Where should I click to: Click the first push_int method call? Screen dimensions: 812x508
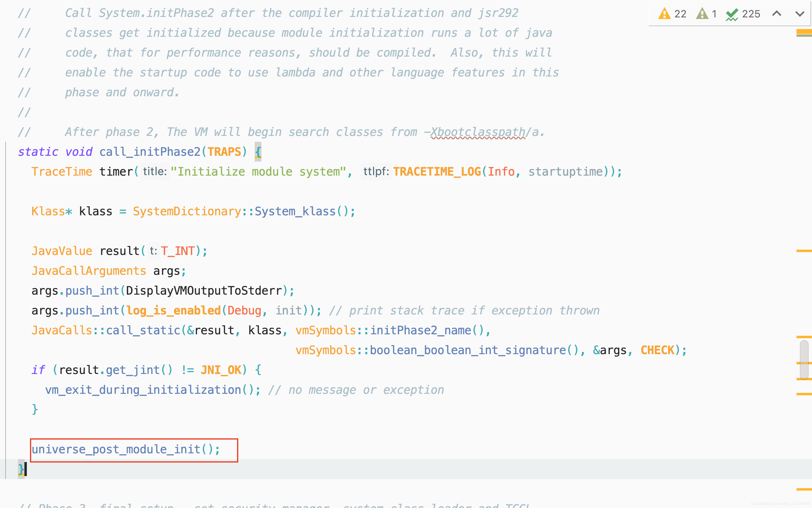coord(92,291)
